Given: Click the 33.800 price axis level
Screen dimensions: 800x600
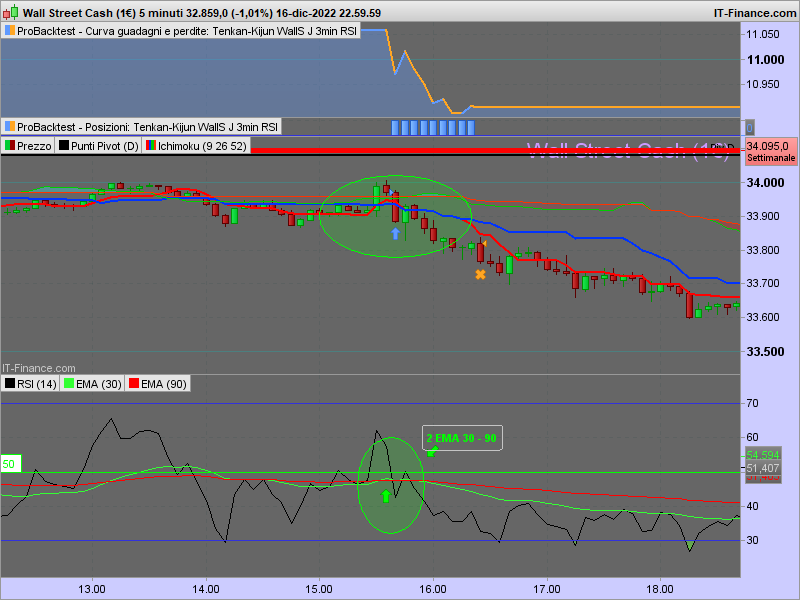Looking at the screenshot, I should 763,250.
